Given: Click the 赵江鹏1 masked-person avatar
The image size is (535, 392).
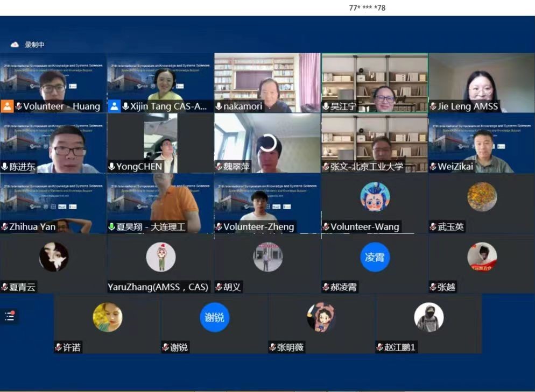Looking at the screenshot, I should [428, 317].
